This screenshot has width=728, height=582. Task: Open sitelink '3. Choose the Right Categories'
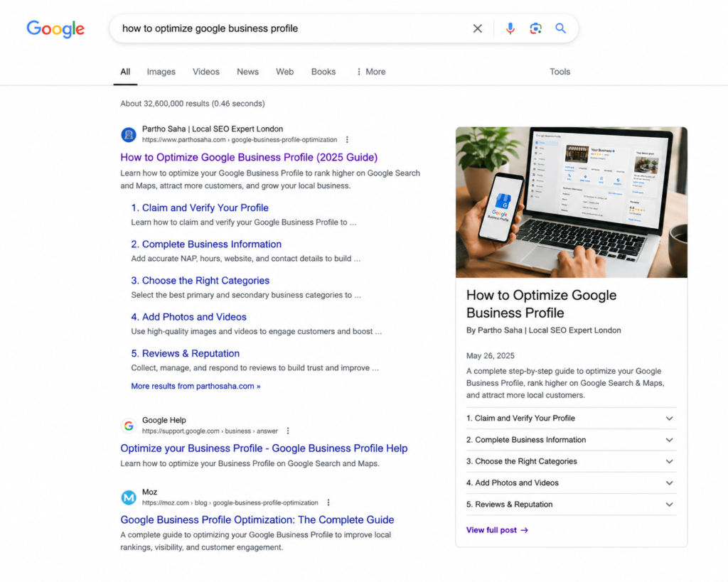(x=200, y=280)
